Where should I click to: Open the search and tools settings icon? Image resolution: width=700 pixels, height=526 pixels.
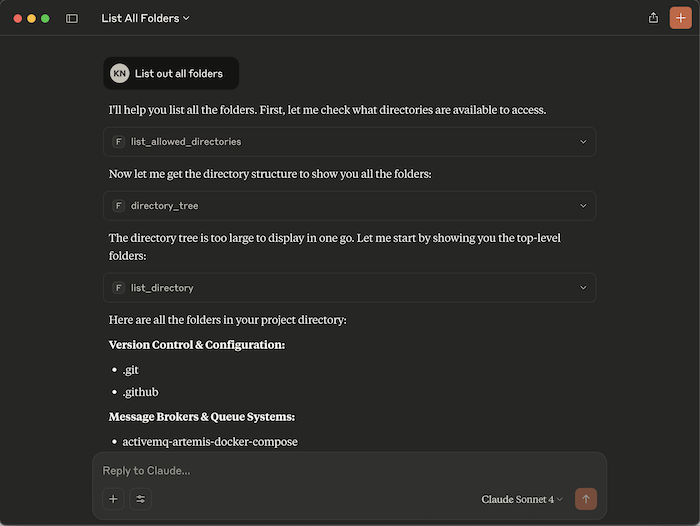(141, 498)
